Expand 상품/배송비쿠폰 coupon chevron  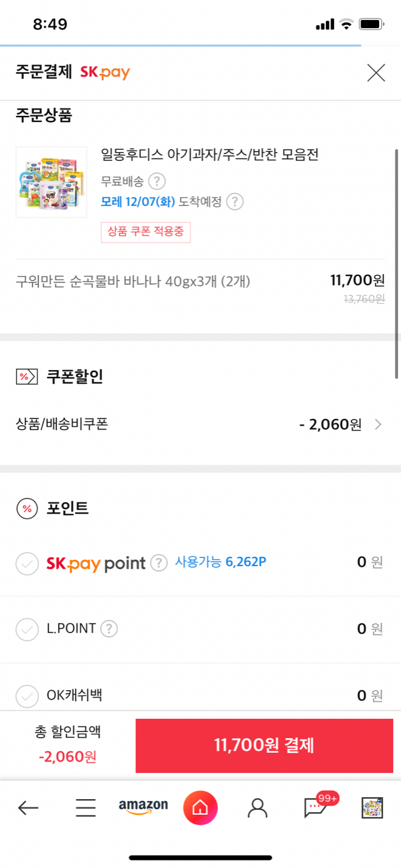coord(378,425)
